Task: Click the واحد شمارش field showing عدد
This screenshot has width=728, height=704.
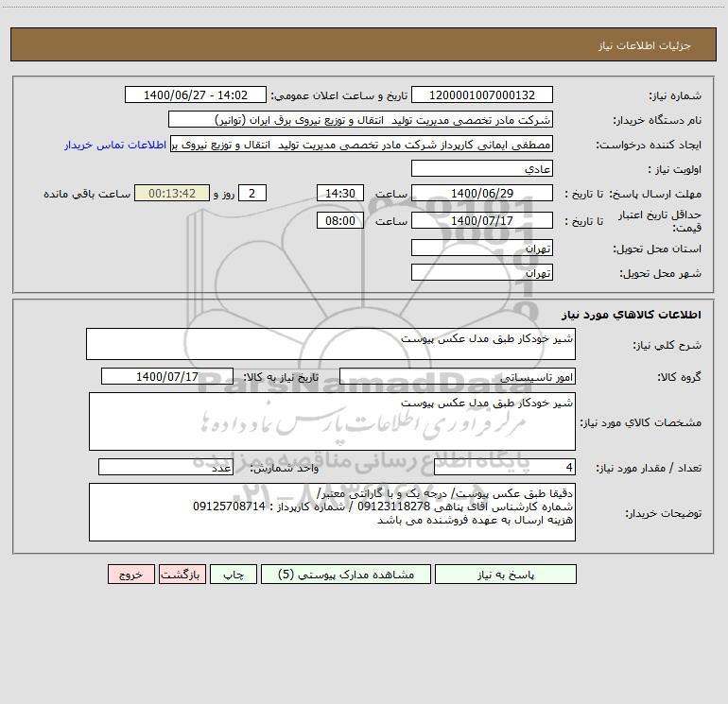Action: click(x=165, y=467)
